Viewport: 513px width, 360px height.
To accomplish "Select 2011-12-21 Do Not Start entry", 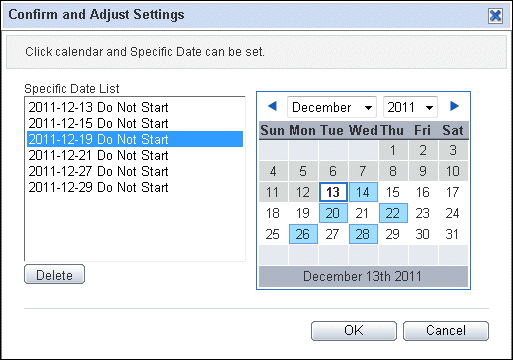I will [x=135, y=155].
